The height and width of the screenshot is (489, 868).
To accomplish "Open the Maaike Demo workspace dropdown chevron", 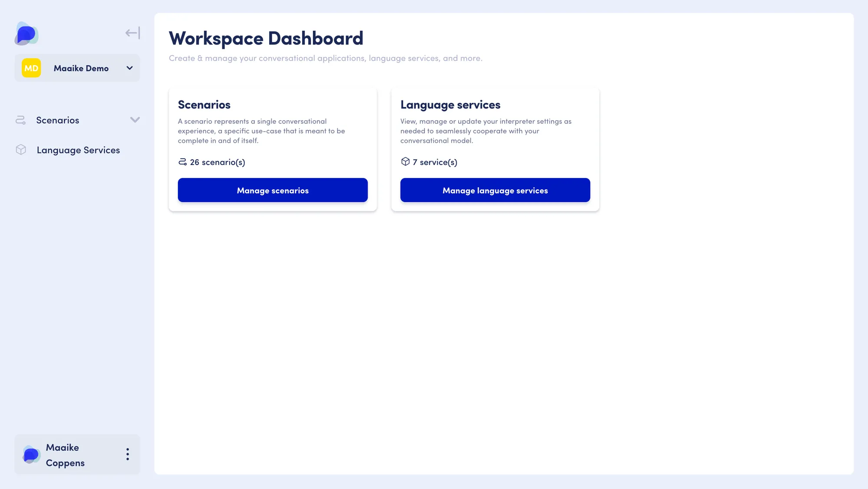I will tap(129, 68).
